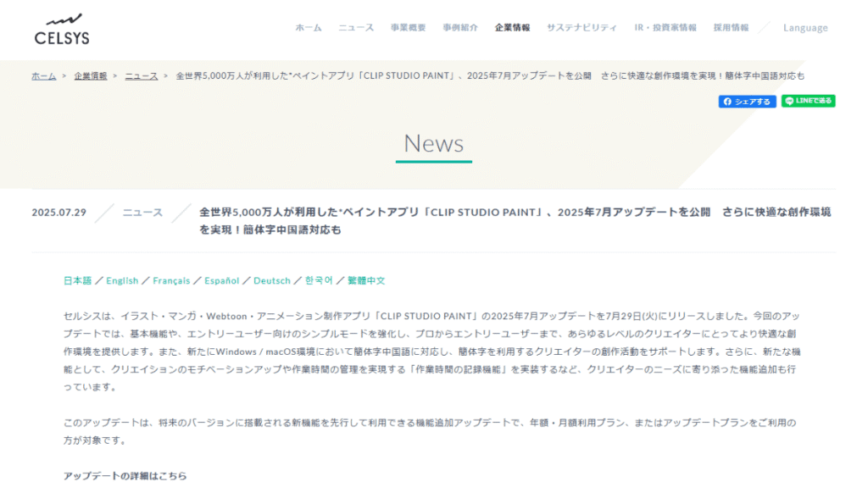Open the サステナビリティ menu item

581,28
